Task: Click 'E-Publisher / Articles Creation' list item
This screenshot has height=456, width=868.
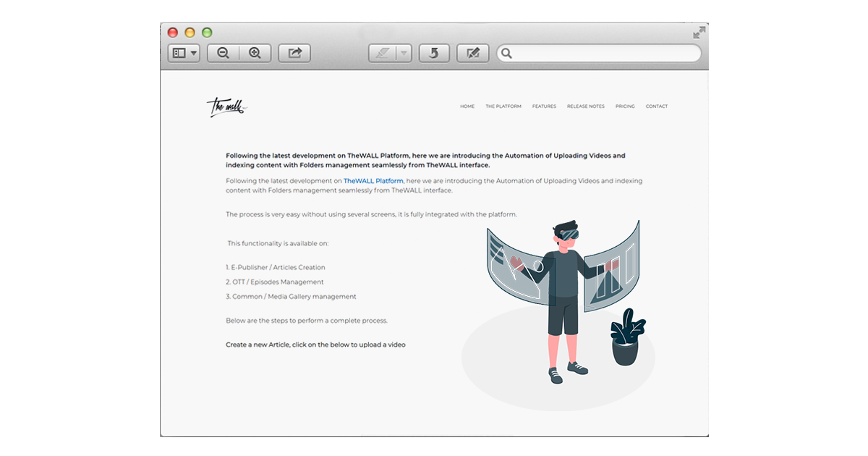Action: point(276,267)
